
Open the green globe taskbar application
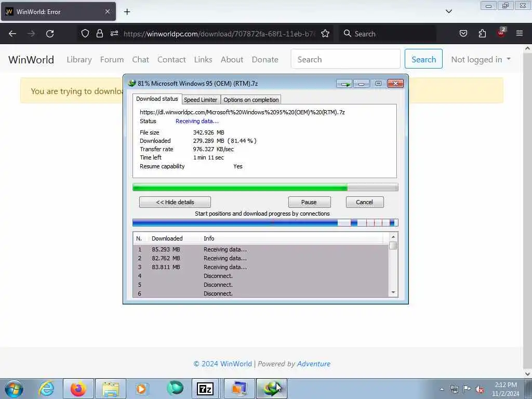(175, 388)
